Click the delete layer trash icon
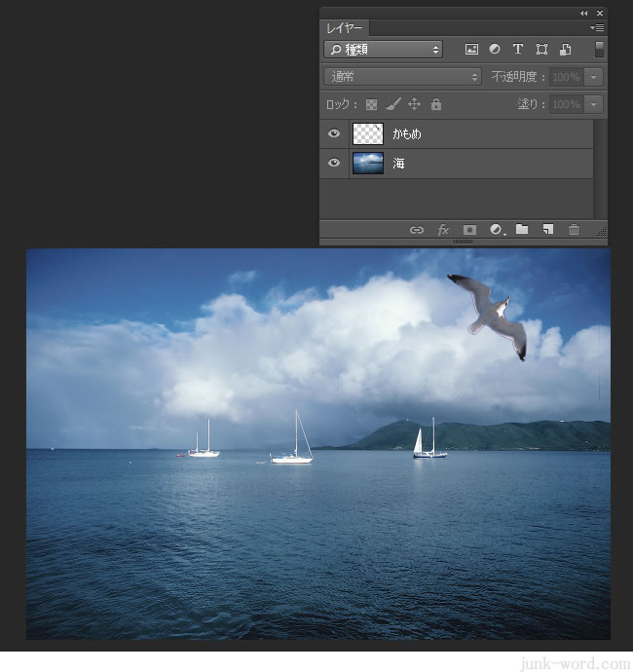633x672 pixels. [574, 230]
